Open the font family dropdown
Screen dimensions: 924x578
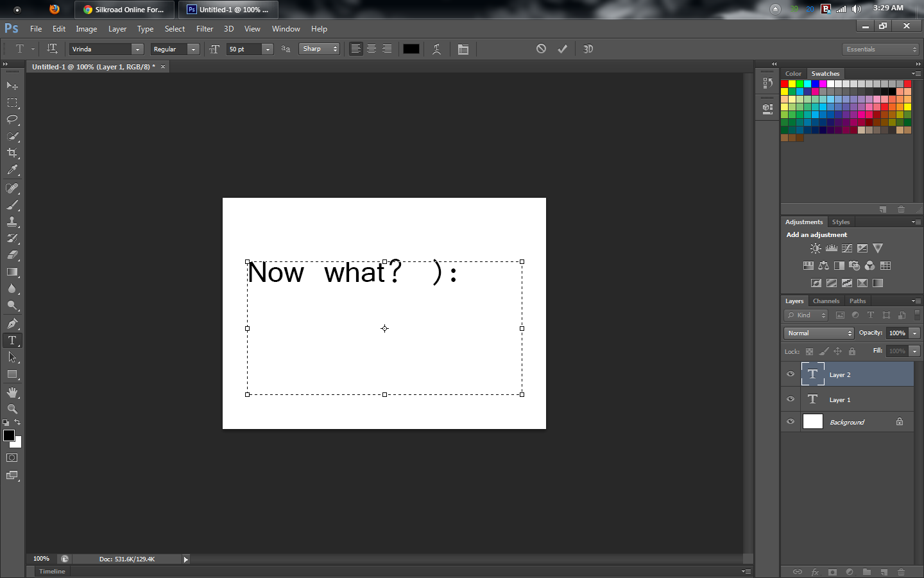(137, 49)
